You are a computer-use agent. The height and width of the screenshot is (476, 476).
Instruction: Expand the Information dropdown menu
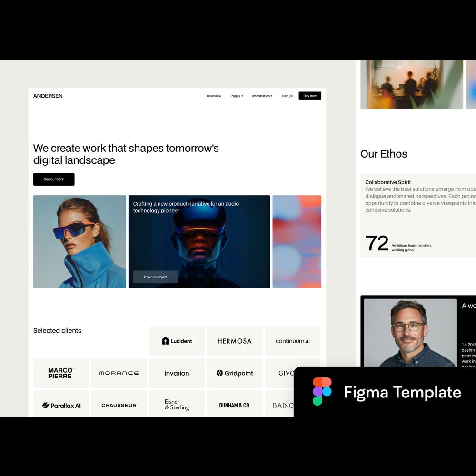[262, 96]
